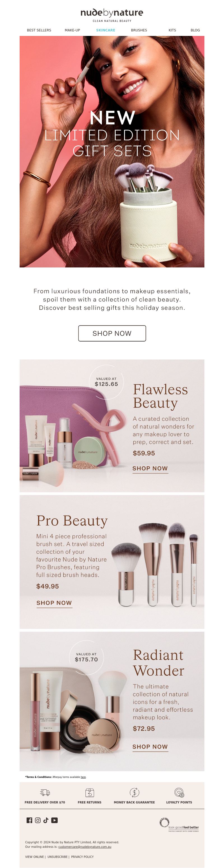Open the YouTube social icon
The height and width of the screenshot is (868, 224).
pos(55,820)
